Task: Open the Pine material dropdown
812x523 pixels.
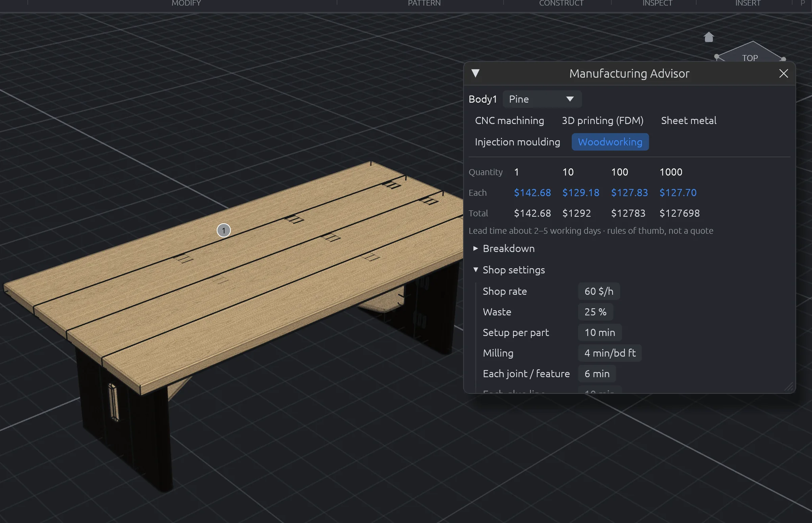Action: [x=542, y=99]
